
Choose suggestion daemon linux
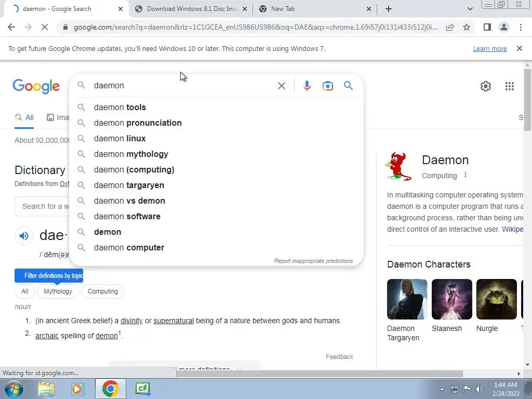[x=216, y=138]
